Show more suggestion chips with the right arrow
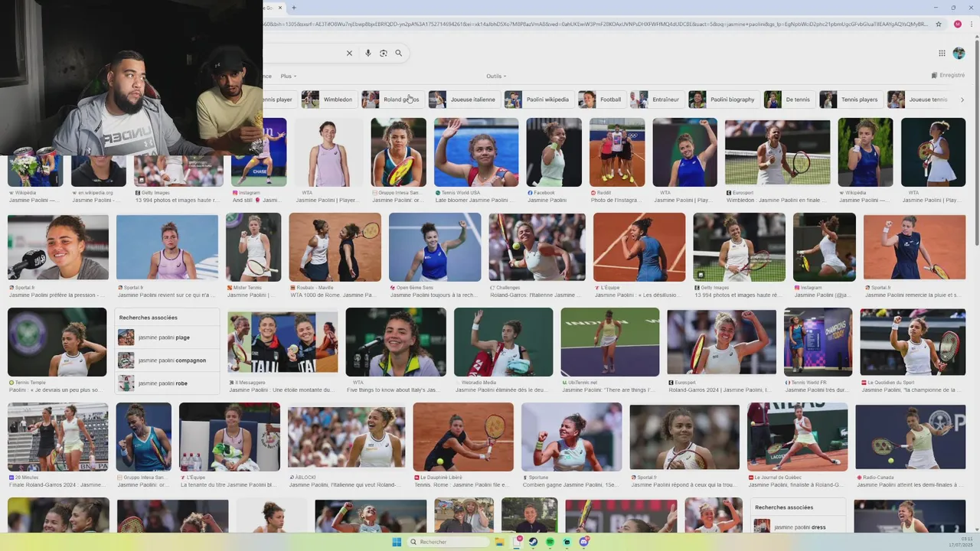980x551 pixels. (962, 99)
